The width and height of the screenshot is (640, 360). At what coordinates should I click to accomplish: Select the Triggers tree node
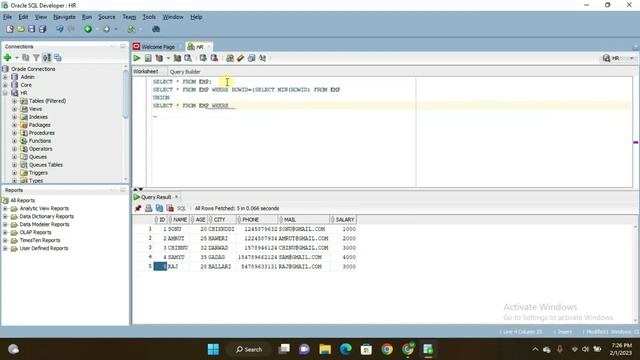(x=38, y=173)
